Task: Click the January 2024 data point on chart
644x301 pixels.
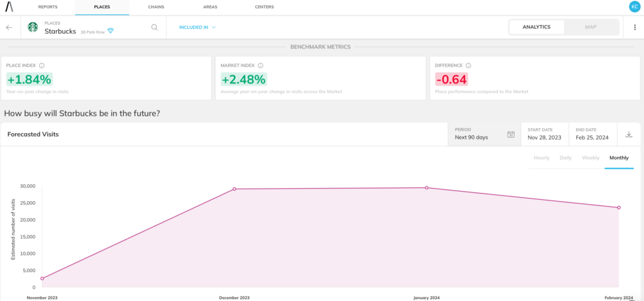Action: 426,187
